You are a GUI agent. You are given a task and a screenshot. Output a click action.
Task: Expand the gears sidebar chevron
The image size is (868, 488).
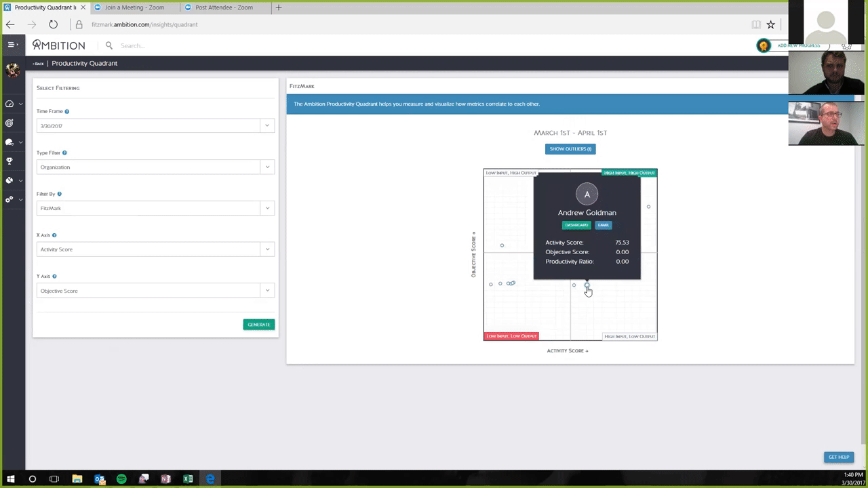click(x=20, y=200)
